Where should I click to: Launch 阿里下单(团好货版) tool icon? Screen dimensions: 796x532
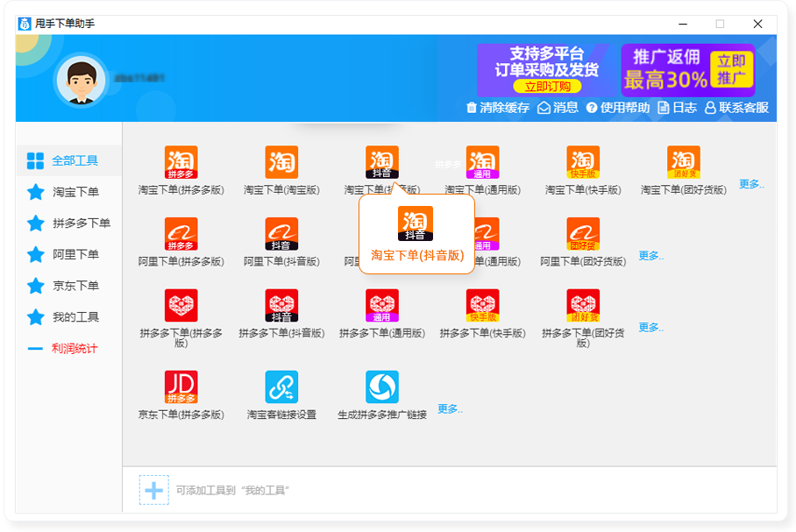tap(583, 233)
